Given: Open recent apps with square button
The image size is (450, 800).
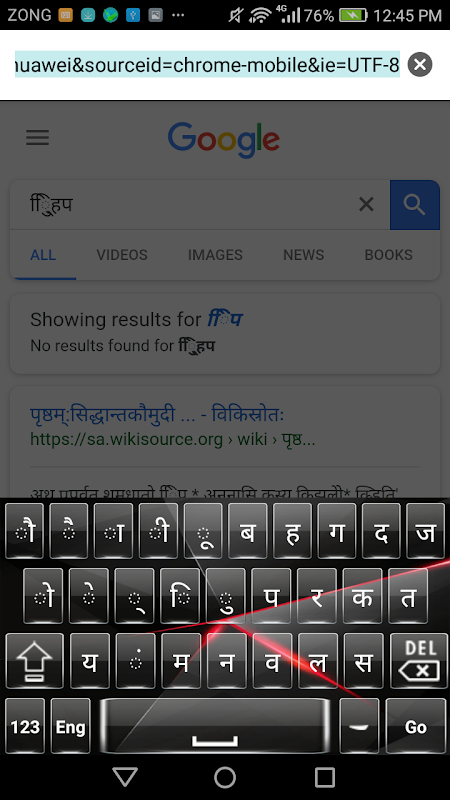Looking at the screenshot, I should (x=324, y=777).
